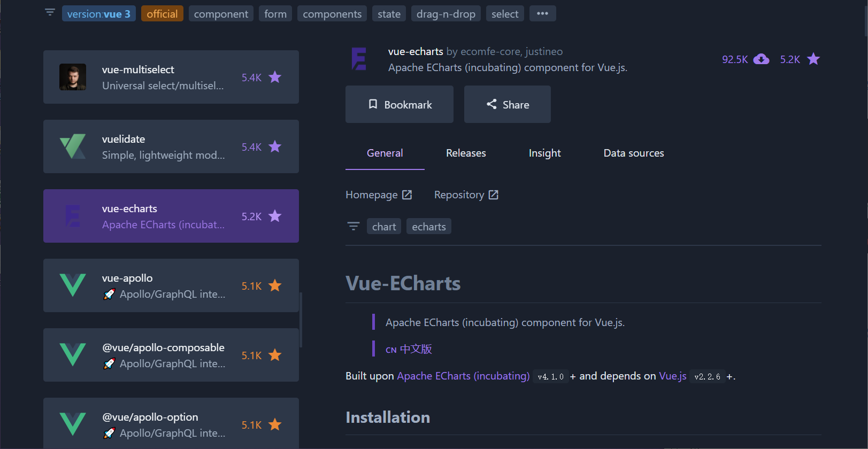
Task: Click the vue-echarts header logo icon
Action: (359, 59)
